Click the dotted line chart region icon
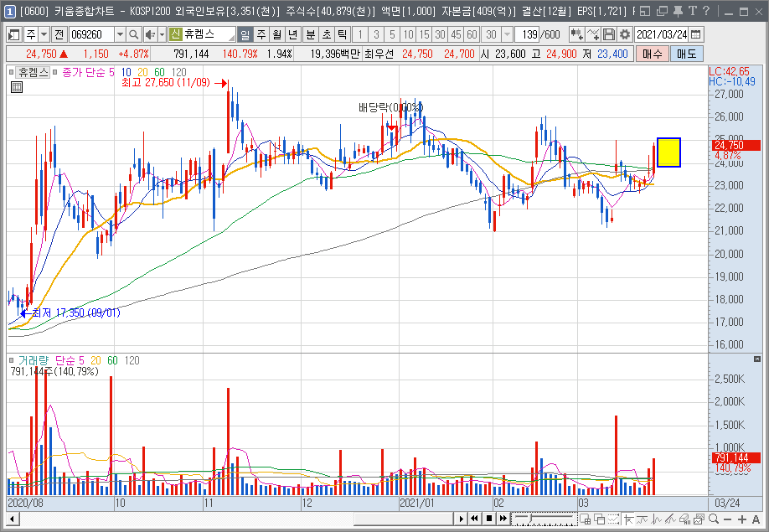 click(613, 519)
